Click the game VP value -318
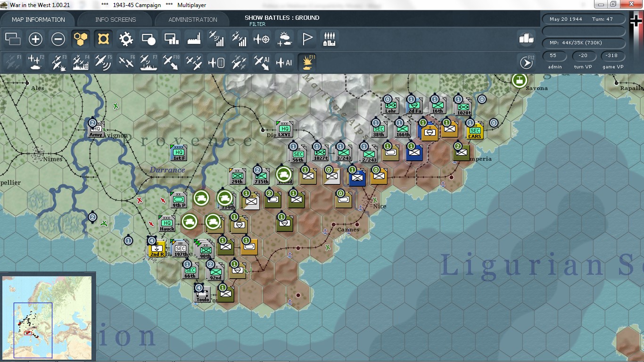 point(613,56)
